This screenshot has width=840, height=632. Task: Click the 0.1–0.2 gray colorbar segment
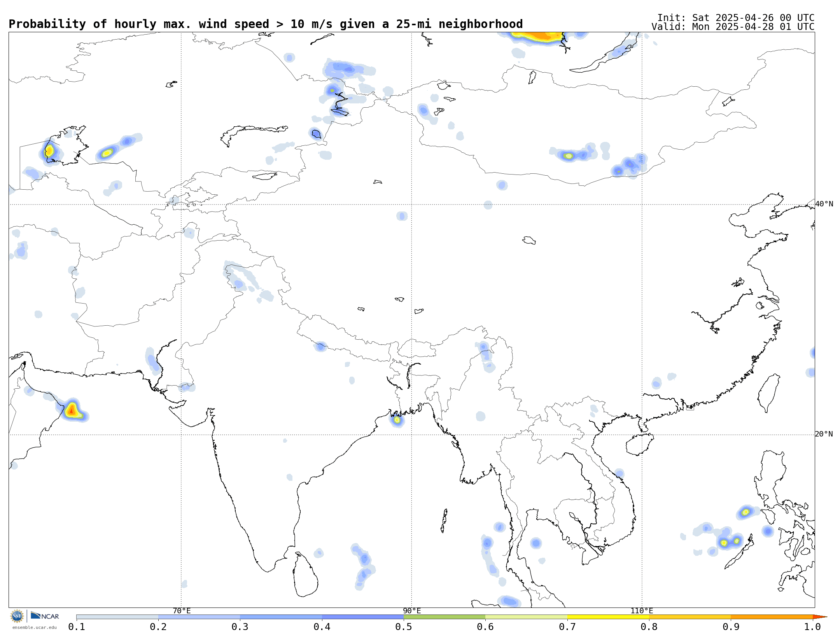coord(117,617)
